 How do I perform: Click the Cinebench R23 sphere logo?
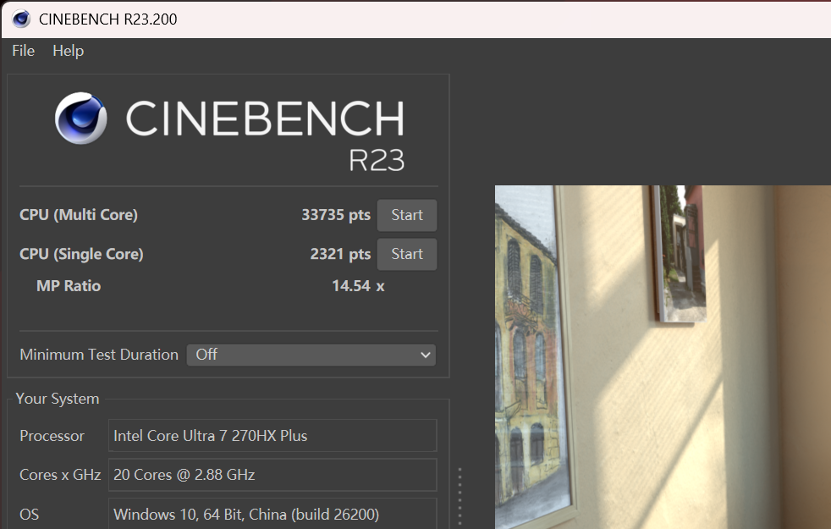pos(81,118)
